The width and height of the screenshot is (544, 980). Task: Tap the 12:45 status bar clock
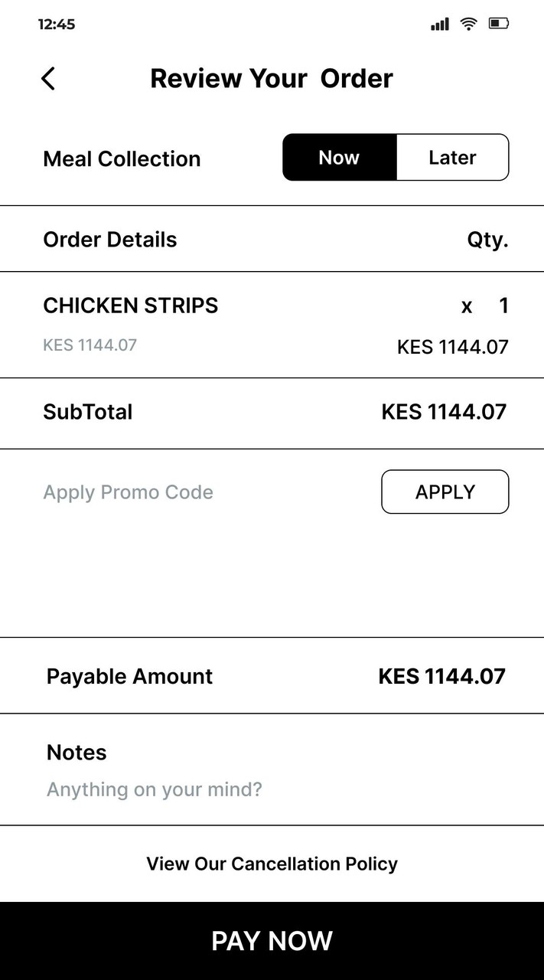[x=57, y=24]
